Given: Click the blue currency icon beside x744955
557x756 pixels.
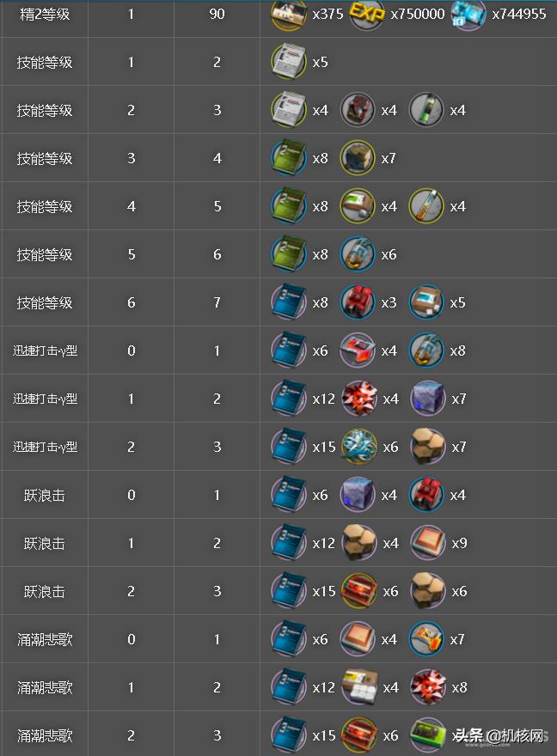Looking at the screenshot, I should [x=468, y=15].
